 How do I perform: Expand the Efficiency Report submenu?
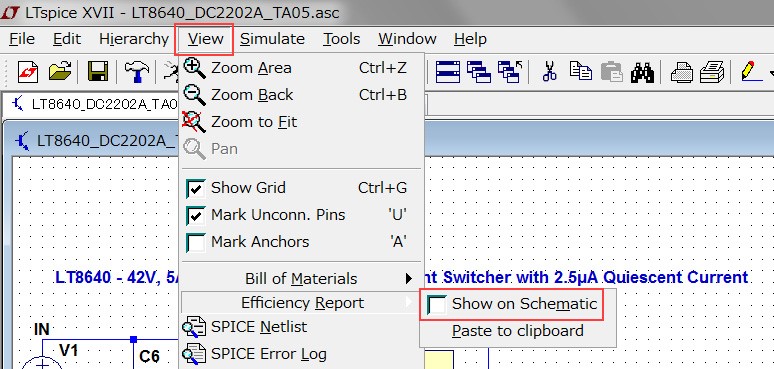click(301, 303)
